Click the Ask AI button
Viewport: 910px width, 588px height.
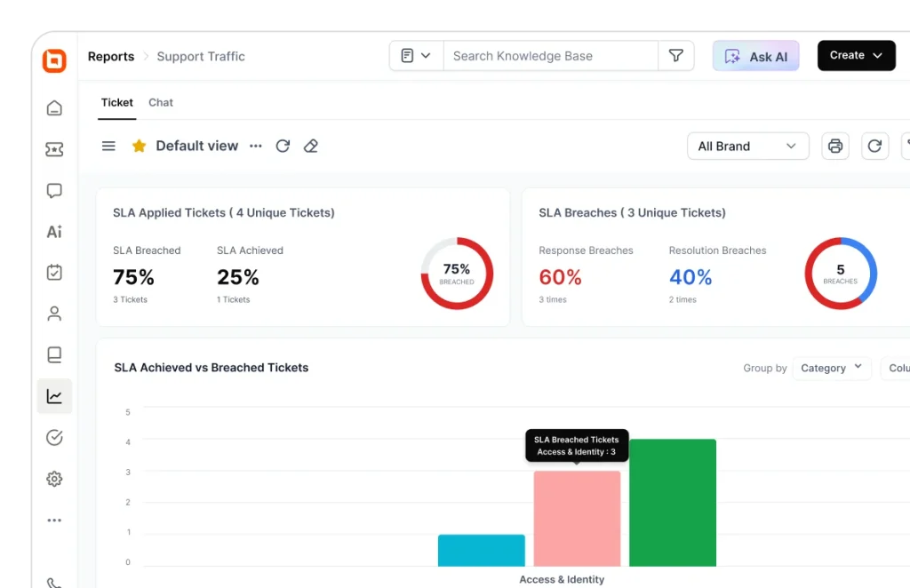[x=755, y=56]
